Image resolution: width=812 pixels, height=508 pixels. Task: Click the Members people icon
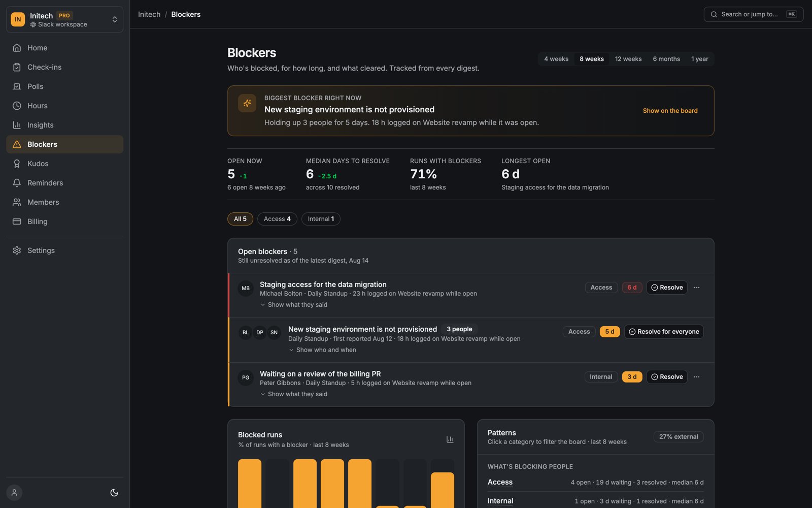coord(17,202)
